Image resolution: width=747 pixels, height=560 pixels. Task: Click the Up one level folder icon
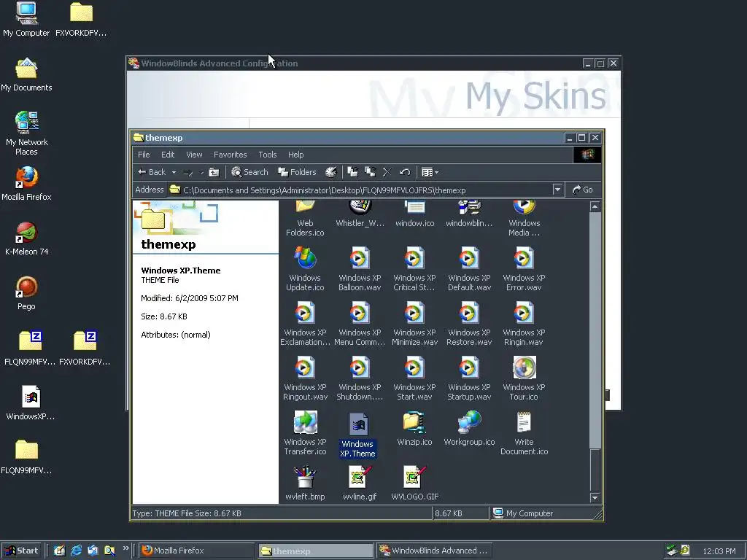214,172
